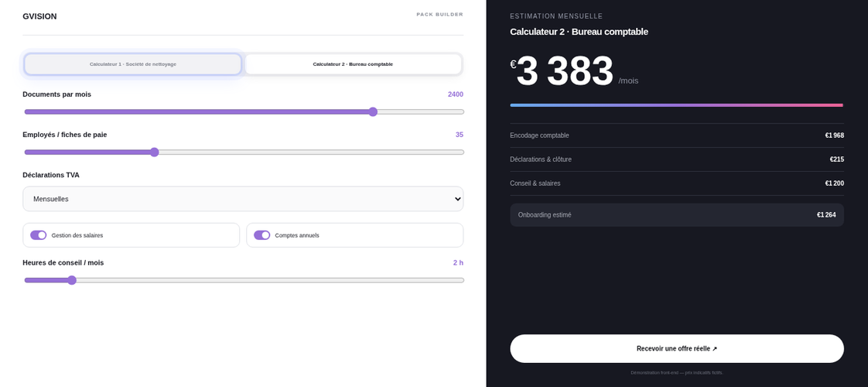The image size is (868, 387).
Task: Click the €1 200 amount
Action: (x=834, y=183)
